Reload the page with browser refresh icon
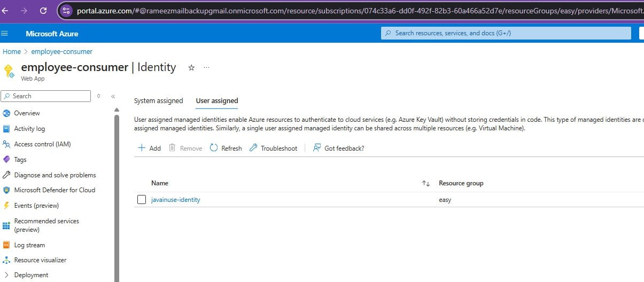 point(43,11)
